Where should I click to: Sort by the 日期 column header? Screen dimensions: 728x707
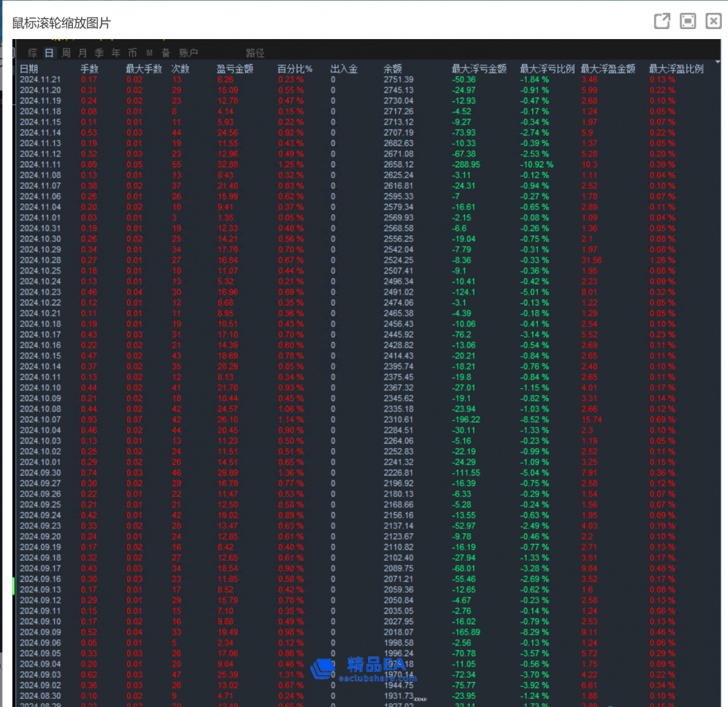pos(29,69)
